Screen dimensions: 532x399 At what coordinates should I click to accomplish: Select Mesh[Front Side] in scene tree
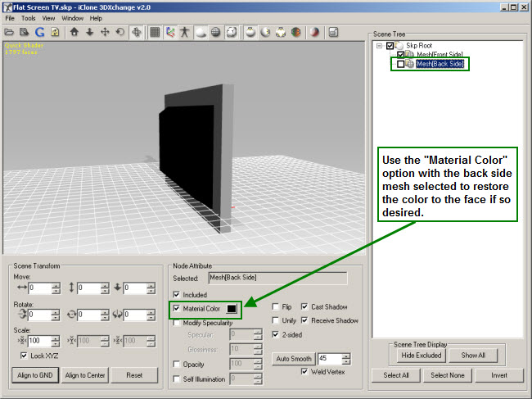[x=440, y=54]
